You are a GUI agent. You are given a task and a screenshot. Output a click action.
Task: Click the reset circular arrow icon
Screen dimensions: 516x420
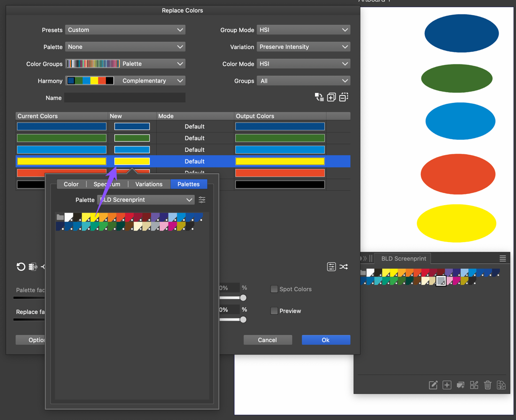pos(20,267)
